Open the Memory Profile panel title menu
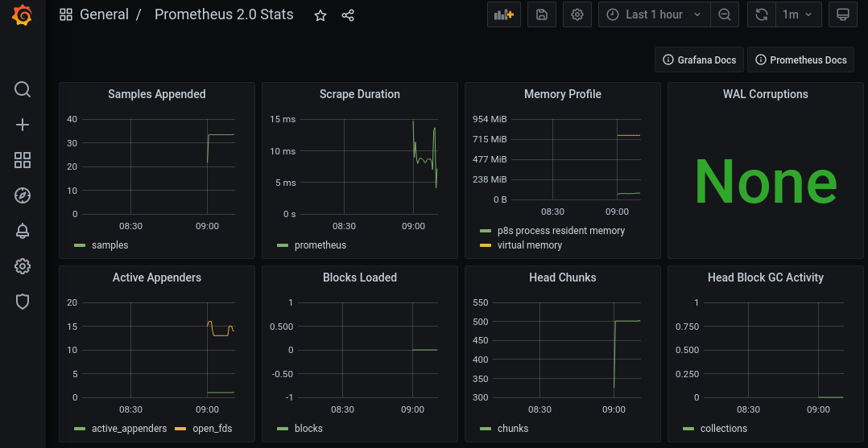 (562, 94)
